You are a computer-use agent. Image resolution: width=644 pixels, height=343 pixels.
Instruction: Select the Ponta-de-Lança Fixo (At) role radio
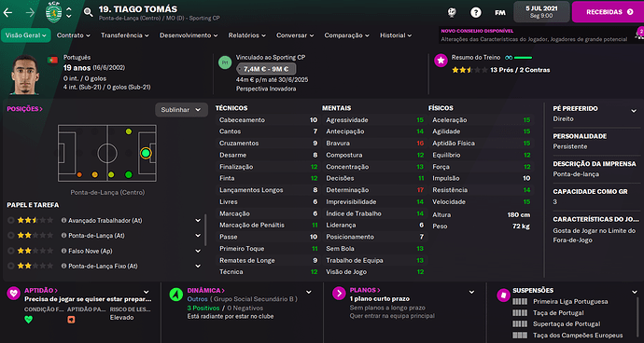pos(10,266)
